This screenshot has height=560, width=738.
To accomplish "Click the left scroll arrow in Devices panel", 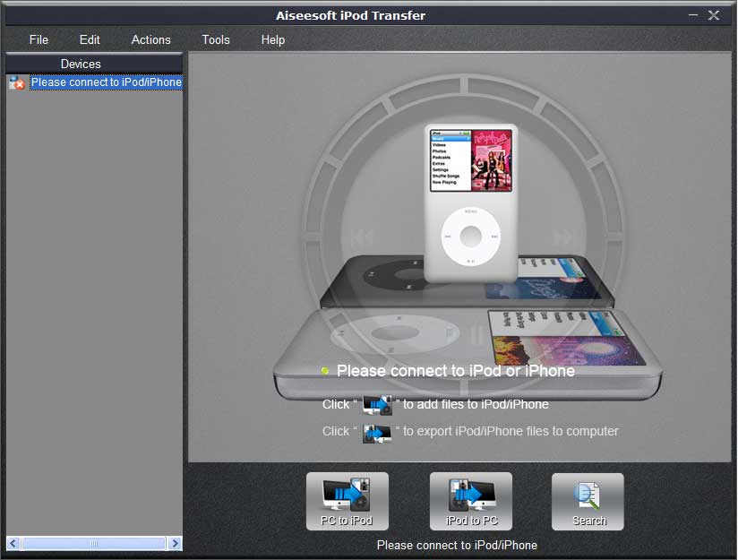I will tap(13, 543).
